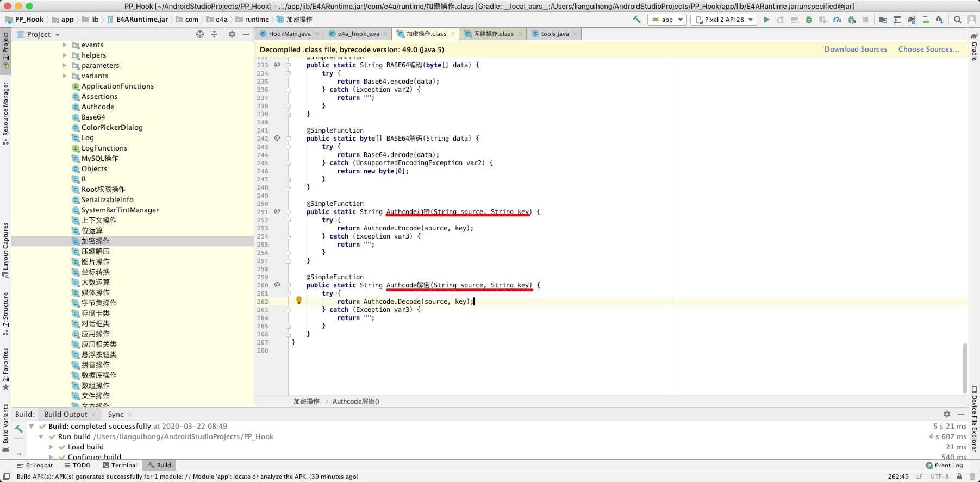Select the ColorPickerDialog class in tree

tap(112, 128)
